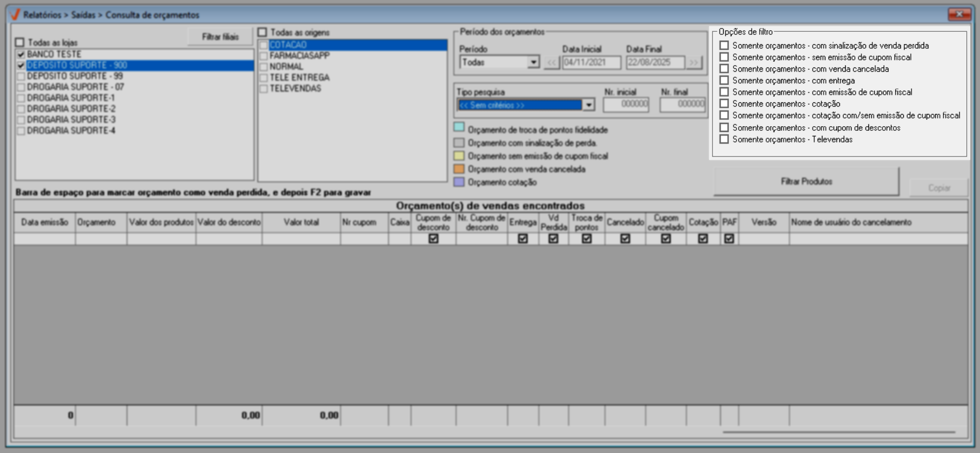Click the 'Valor do desconto' column header
This screenshot has width=980, height=453.
tap(229, 223)
